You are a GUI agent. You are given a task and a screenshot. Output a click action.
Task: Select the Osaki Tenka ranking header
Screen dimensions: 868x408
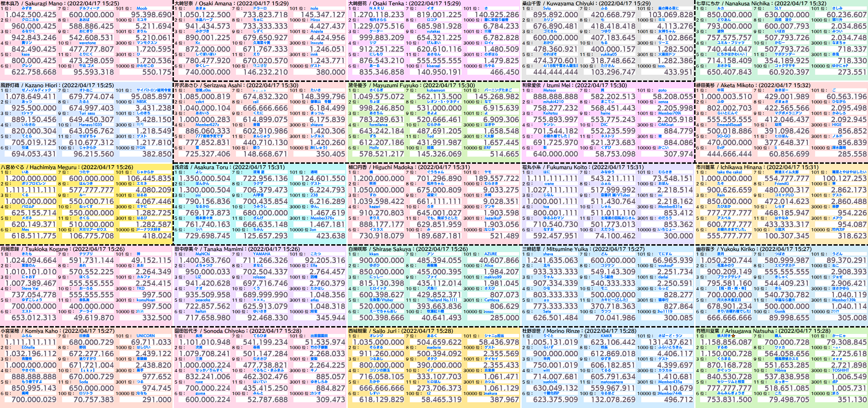pyautogui.click(x=405, y=3)
